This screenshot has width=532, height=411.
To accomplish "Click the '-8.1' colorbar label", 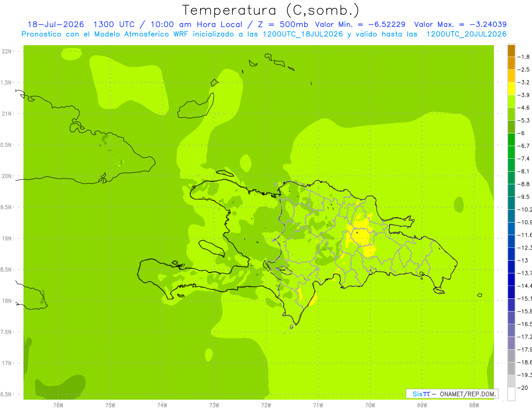I will click(x=524, y=171).
